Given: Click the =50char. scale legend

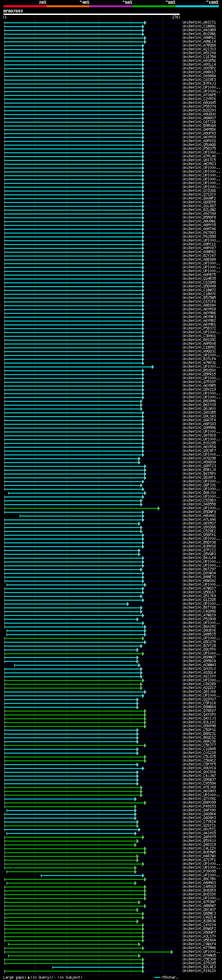Looking at the screenshot, I should [x=166, y=977].
